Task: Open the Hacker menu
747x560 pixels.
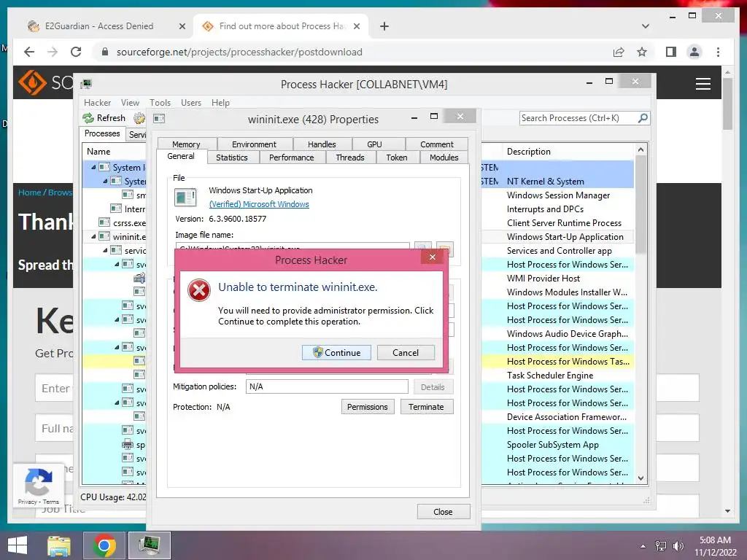Action: [x=97, y=102]
